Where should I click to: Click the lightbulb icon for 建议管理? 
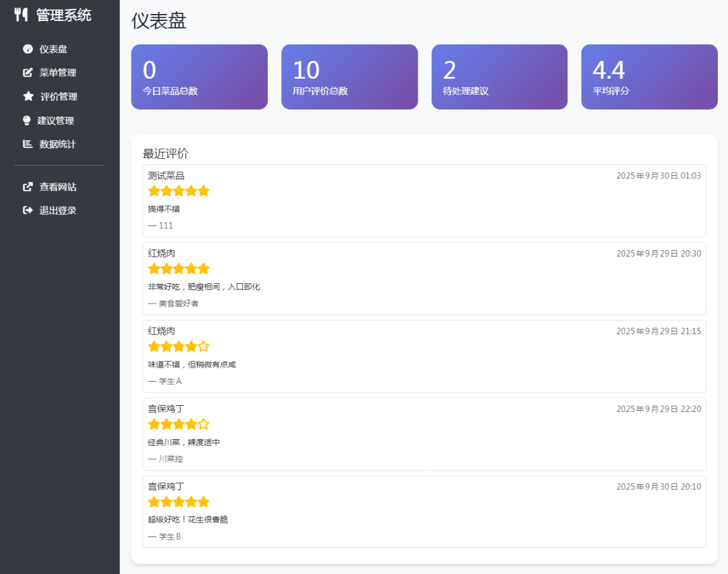click(27, 120)
